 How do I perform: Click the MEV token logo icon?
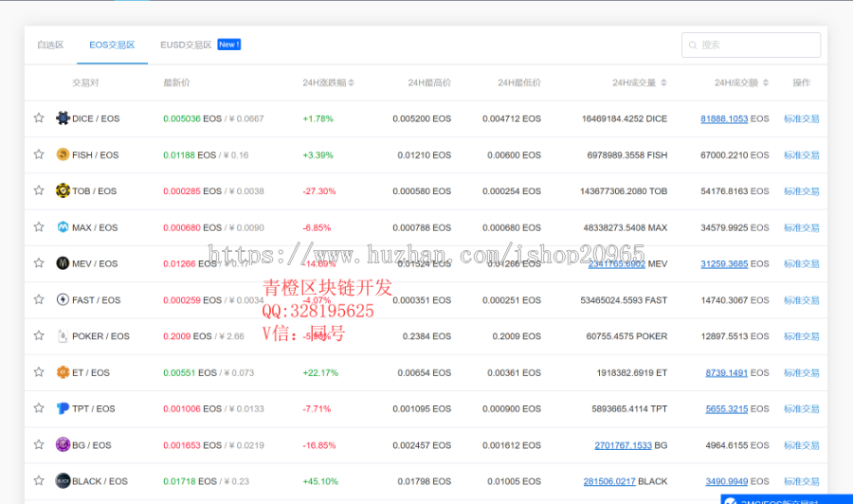(x=63, y=263)
